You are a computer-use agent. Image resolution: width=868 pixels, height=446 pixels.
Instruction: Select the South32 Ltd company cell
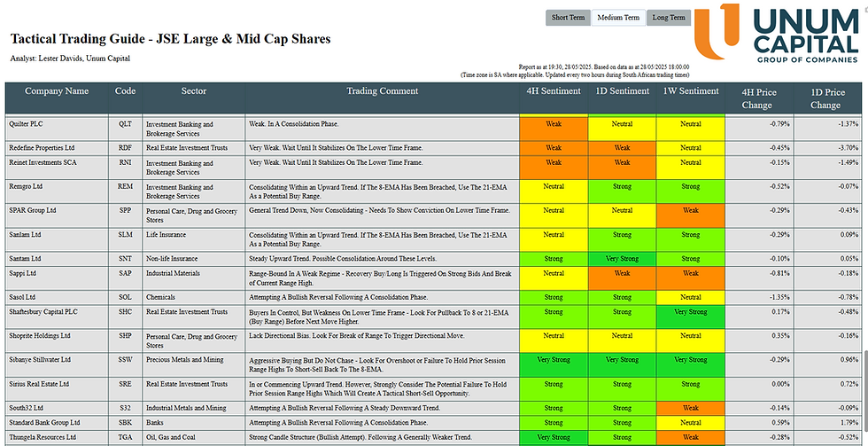click(57, 409)
